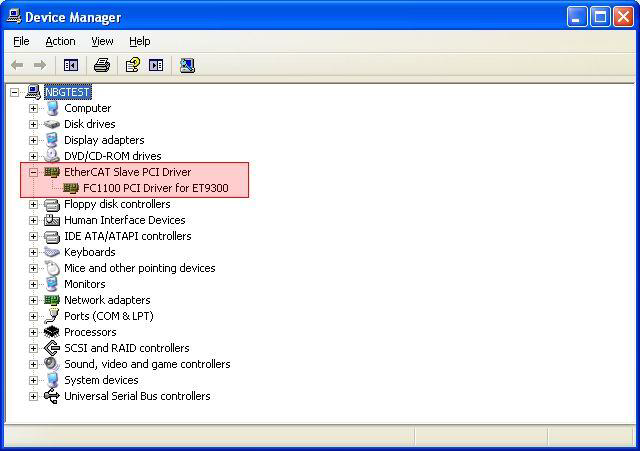Image resolution: width=640 pixels, height=451 pixels.
Task: Maximize the Device Manager window
Action: point(600,17)
